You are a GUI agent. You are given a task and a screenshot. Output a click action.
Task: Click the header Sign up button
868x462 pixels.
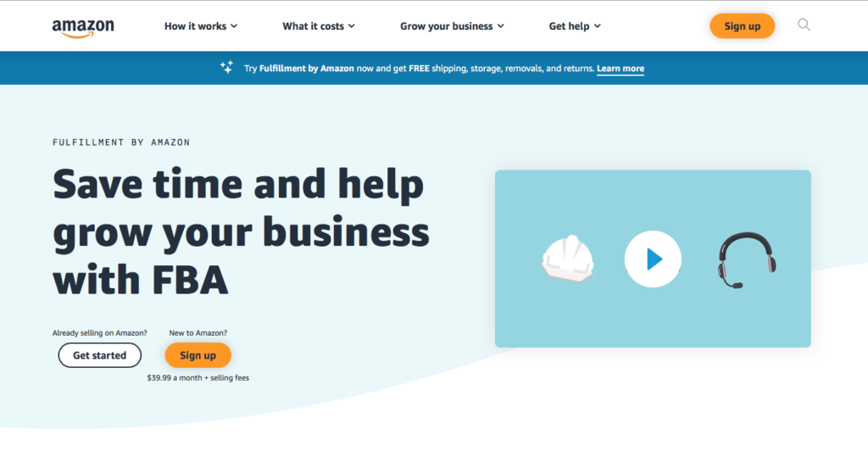pyautogui.click(x=743, y=26)
